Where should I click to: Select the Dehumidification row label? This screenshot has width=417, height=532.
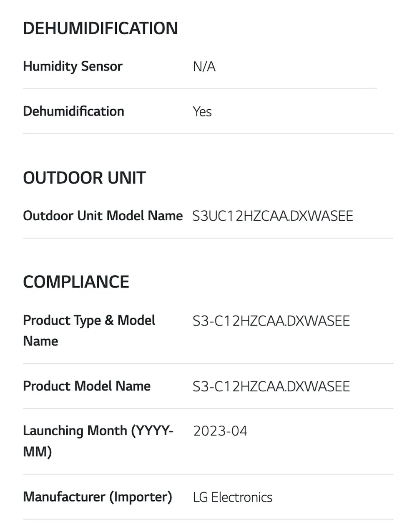tap(73, 111)
